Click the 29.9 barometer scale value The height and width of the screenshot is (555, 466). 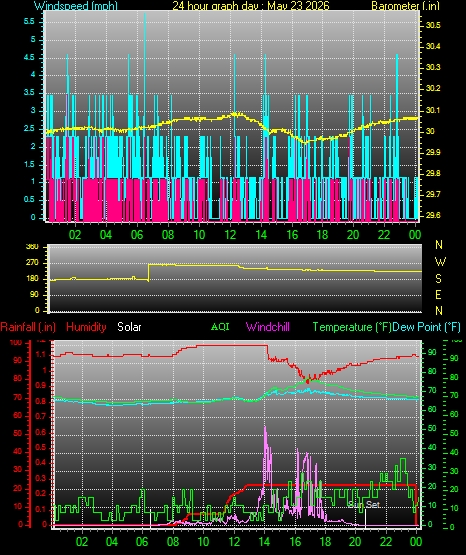tap(433, 152)
